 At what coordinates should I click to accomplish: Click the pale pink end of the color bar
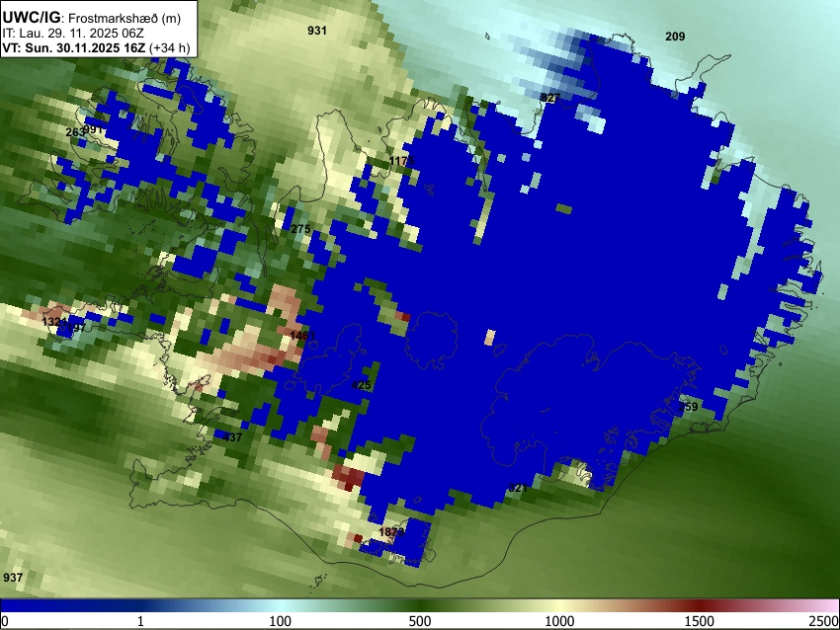coord(828,606)
